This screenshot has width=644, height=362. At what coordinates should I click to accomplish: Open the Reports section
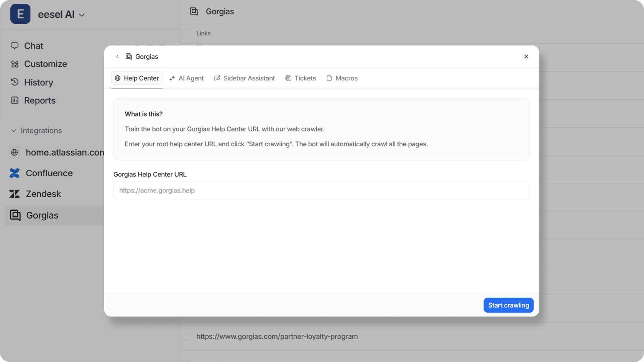tap(40, 100)
